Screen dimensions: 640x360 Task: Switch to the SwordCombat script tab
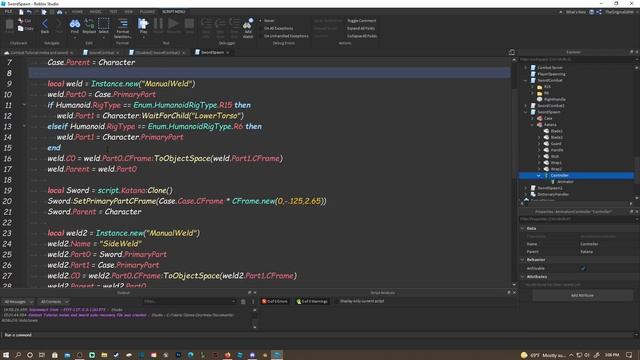(x=101, y=53)
